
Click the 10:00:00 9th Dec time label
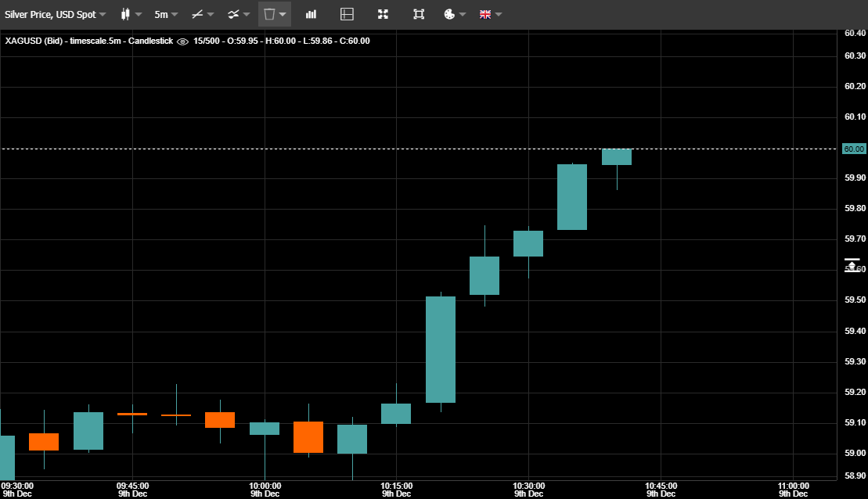(265, 490)
